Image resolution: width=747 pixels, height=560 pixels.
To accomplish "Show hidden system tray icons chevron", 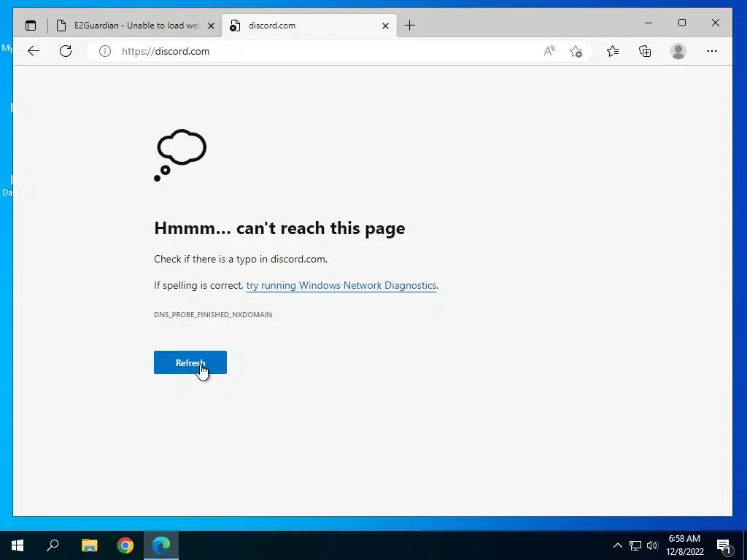I will 617,545.
